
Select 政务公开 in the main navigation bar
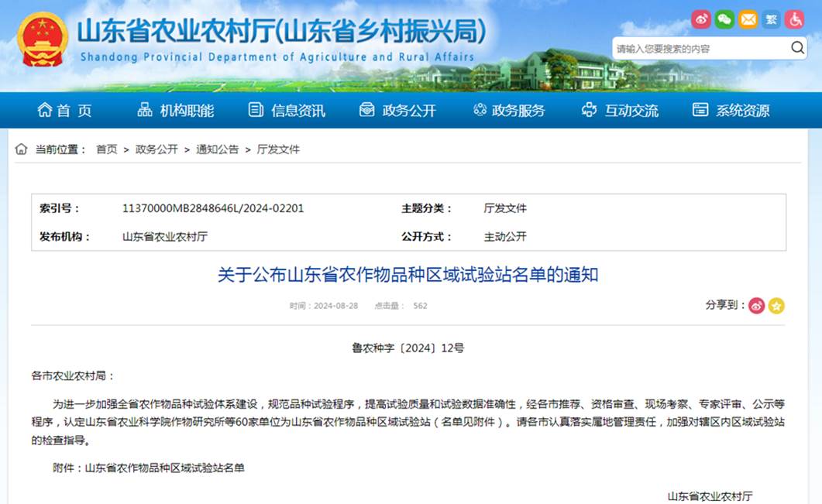(x=398, y=111)
